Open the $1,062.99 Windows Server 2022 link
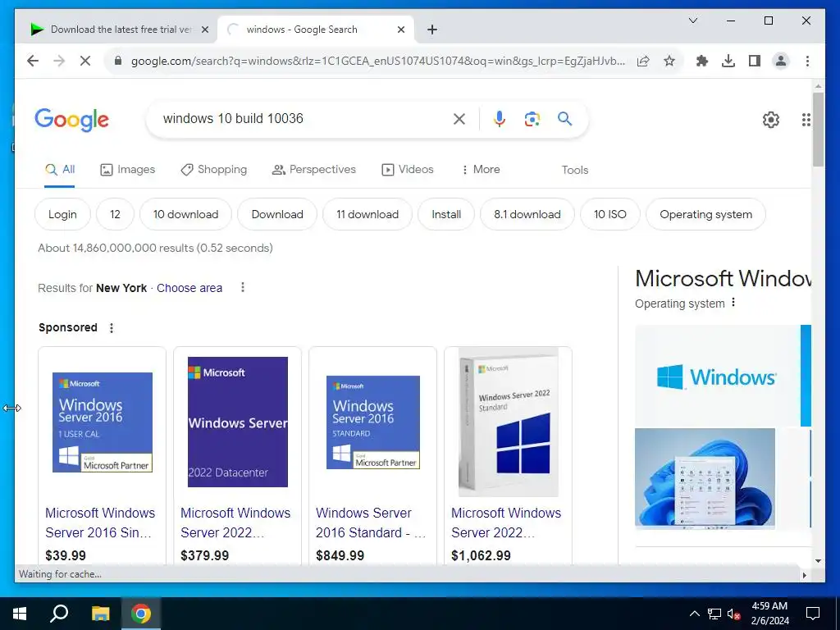The height and width of the screenshot is (630, 840). coord(506,523)
